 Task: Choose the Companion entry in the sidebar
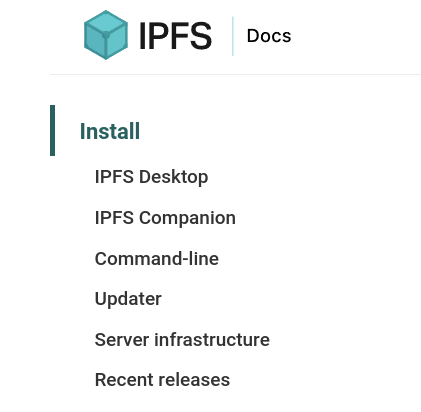click(x=165, y=218)
